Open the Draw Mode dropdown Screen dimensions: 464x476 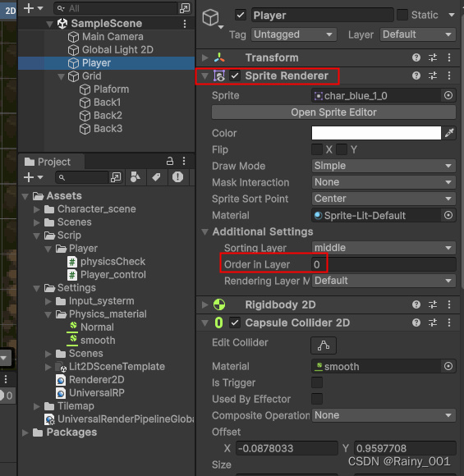[384, 166]
